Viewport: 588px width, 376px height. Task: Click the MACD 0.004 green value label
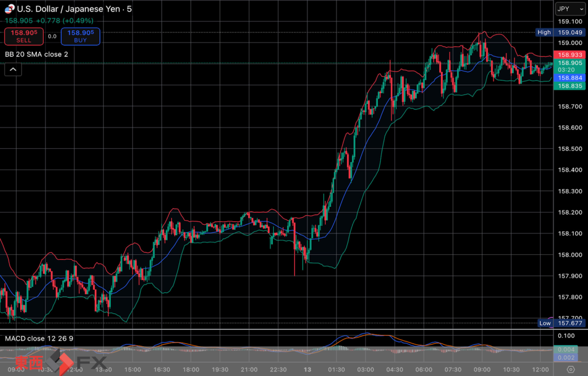click(x=564, y=350)
